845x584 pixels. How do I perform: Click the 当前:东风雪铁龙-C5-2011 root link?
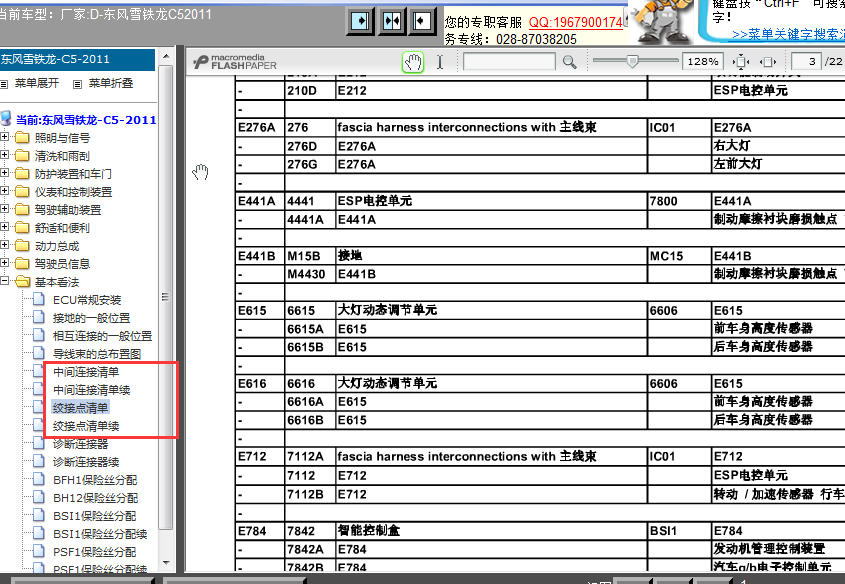click(86, 120)
